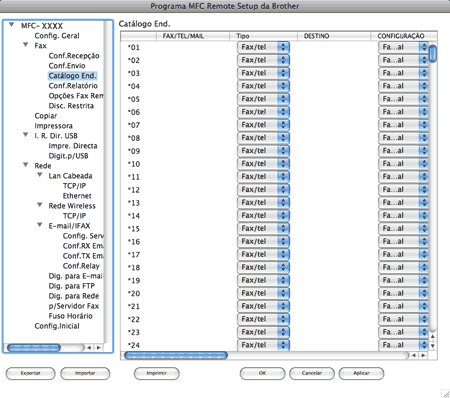
Task: Open Configuração dropdown for entry *18
Action: click(x=403, y=267)
